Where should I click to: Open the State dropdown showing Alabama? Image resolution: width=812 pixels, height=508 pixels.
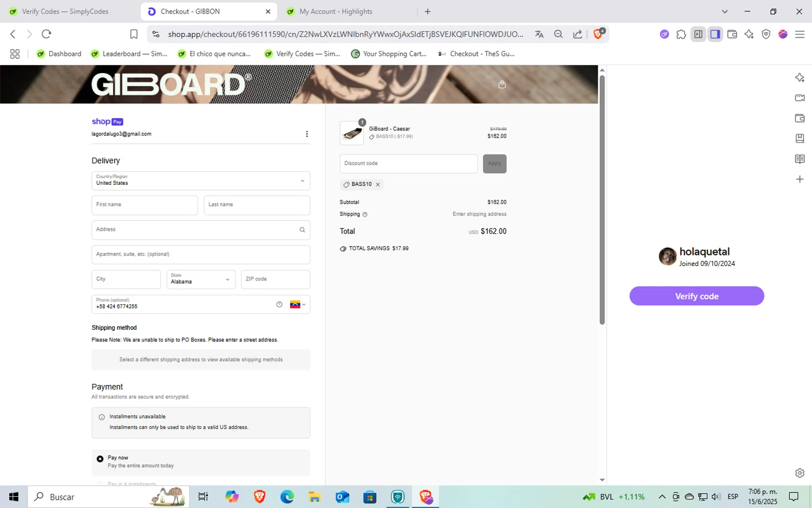tap(201, 279)
